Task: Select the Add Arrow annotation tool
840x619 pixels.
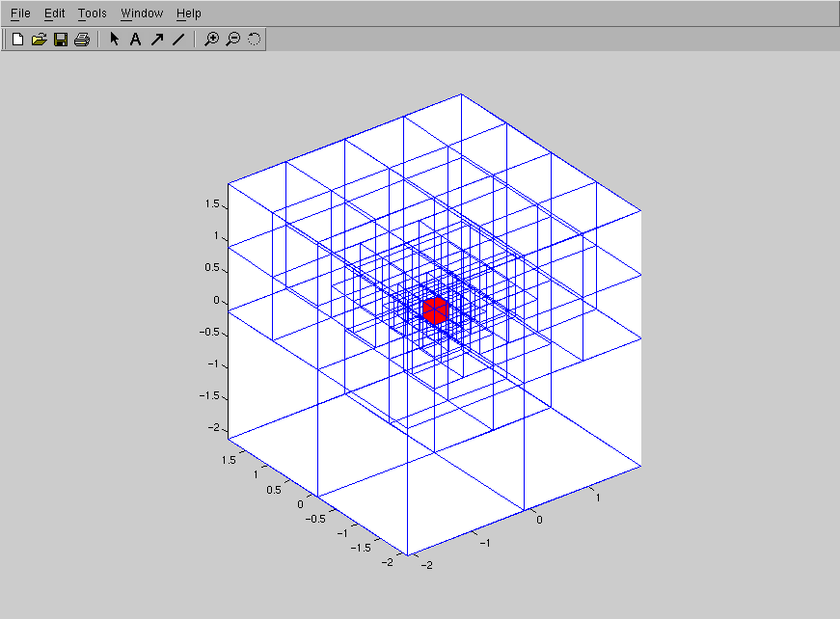Action: pyautogui.click(x=156, y=40)
